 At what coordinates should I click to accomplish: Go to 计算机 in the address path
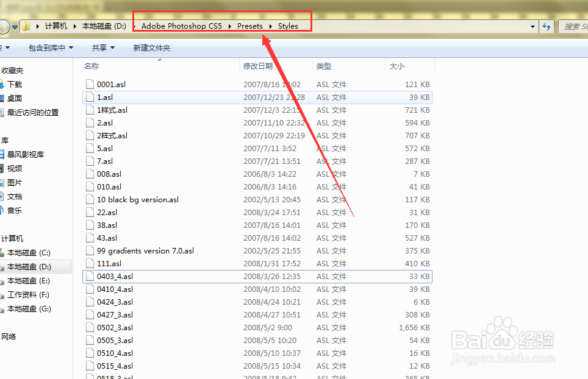click(x=56, y=26)
